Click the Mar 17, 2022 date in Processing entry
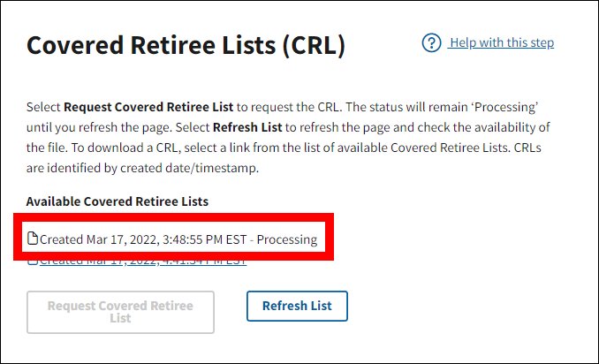Screen dimensions: 599x364 click(x=121, y=239)
